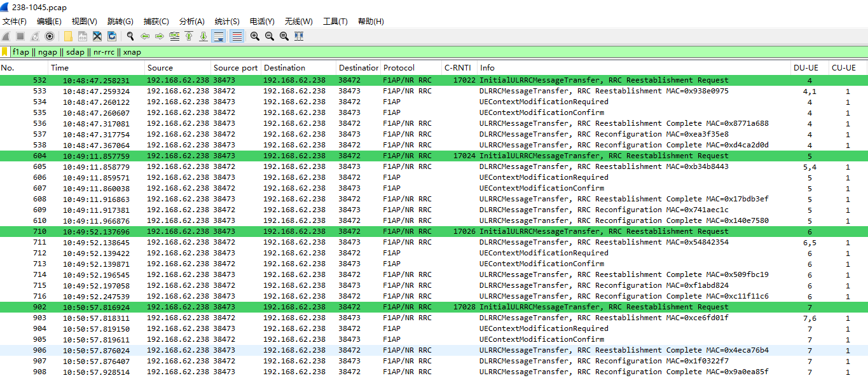Viewport: 868px width, 378px height.
Task: Open the 统计(S) statistics menu
Action: pyautogui.click(x=227, y=22)
